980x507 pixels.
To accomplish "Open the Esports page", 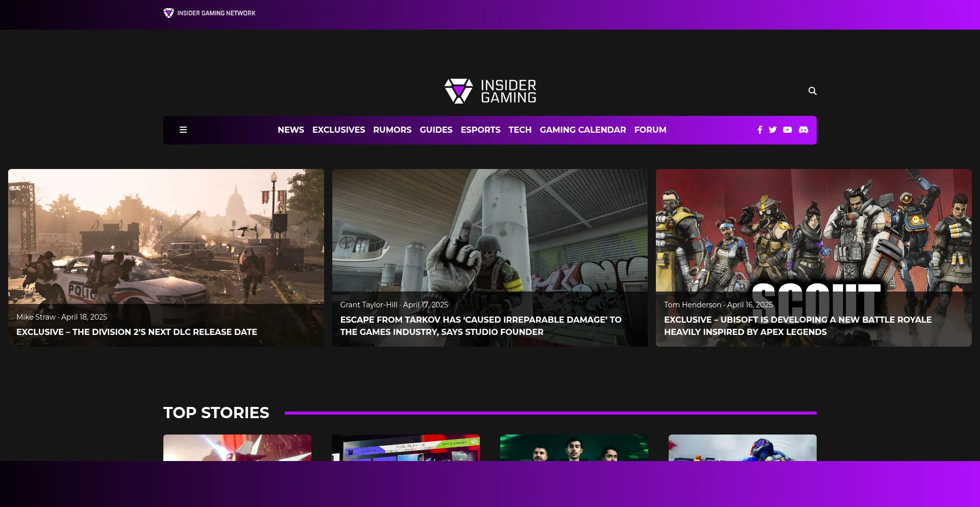I will [x=480, y=130].
